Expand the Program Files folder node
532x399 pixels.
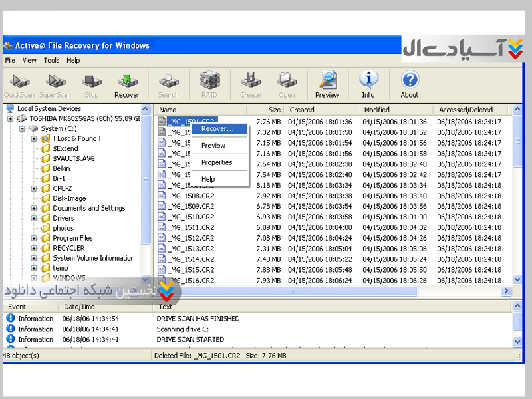[x=34, y=239]
